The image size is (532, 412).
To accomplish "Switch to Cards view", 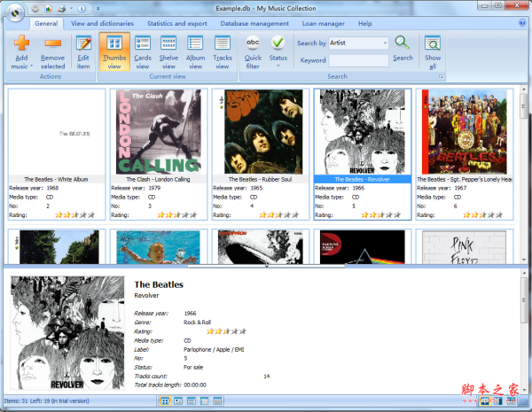I will (143, 51).
